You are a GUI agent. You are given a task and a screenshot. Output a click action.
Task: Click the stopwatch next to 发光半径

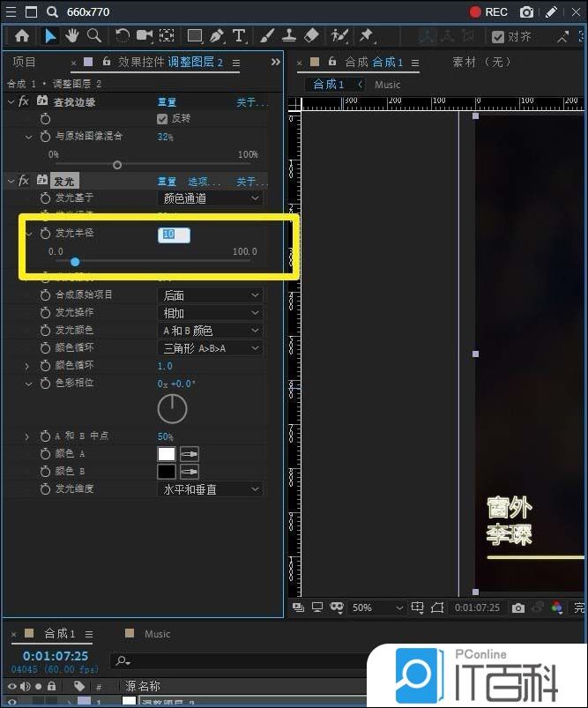45,233
